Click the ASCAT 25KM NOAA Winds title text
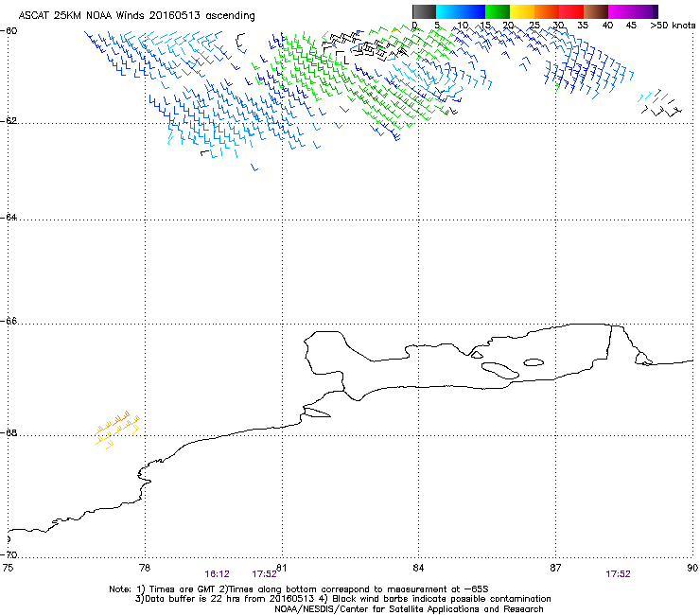 [136, 16]
